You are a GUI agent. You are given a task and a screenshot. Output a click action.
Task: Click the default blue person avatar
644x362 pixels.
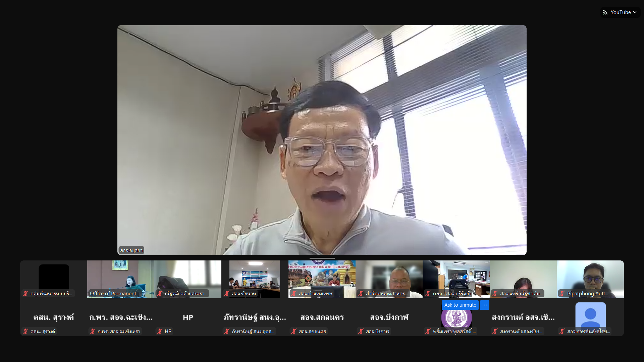590,315
